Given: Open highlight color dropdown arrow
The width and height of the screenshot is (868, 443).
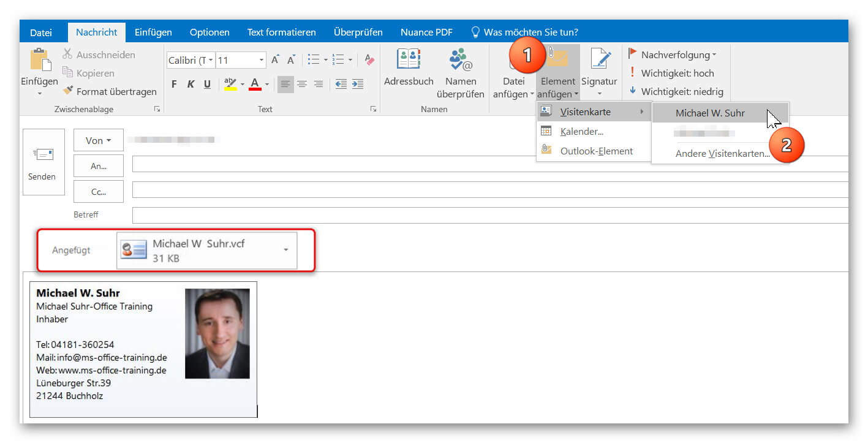Looking at the screenshot, I should (243, 85).
